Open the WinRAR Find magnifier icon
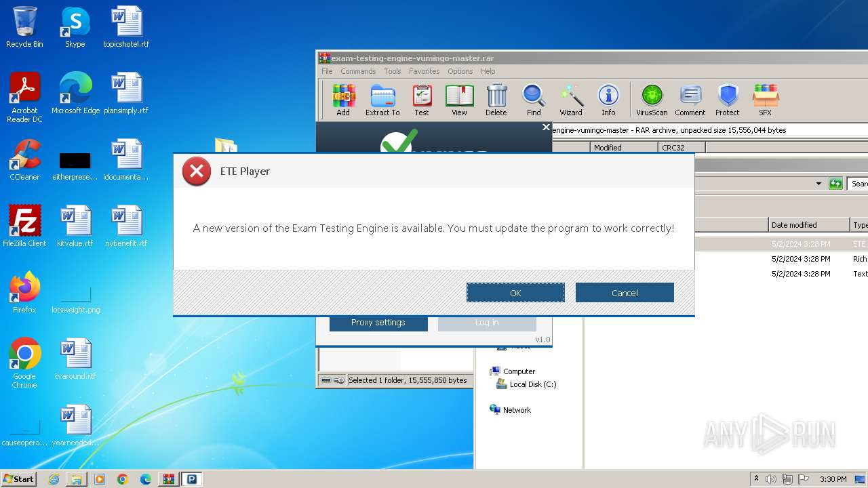This screenshot has height=488, width=868. [534, 100]
